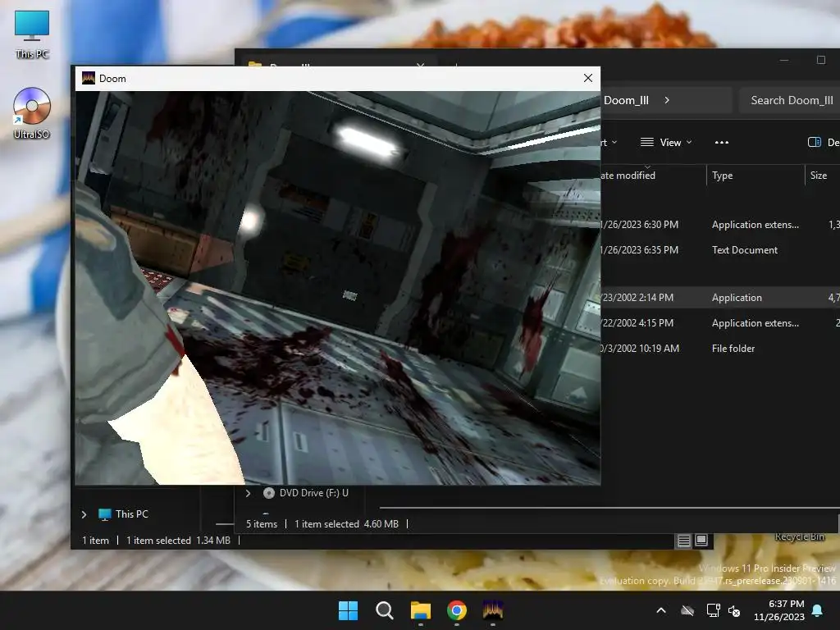Click the horizontal scrollbar in file list
Screen dimensions: 840x630
click(609, 507)
